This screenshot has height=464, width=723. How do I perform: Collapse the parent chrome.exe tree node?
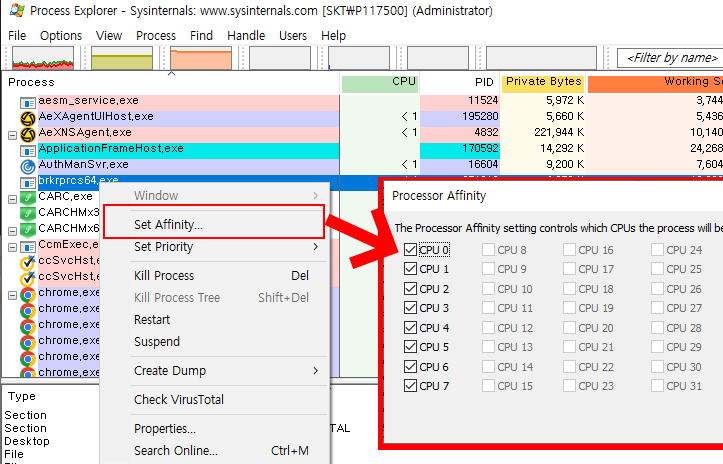(x=12, y=295)
